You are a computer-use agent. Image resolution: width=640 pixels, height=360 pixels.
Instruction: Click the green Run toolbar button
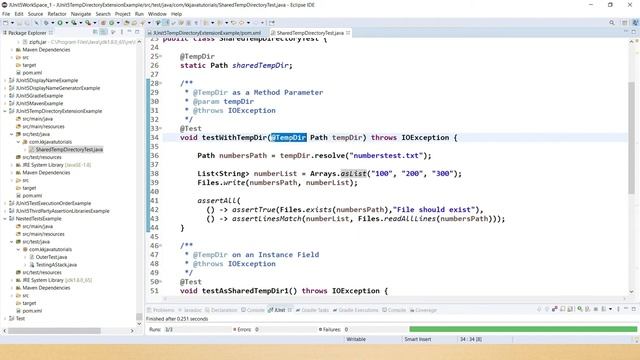[60, 23]
